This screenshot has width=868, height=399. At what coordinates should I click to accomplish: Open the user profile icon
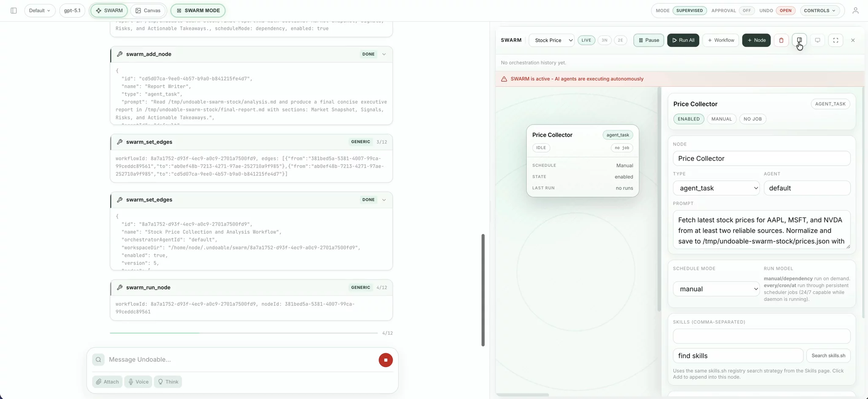click(x=855, y=11)
